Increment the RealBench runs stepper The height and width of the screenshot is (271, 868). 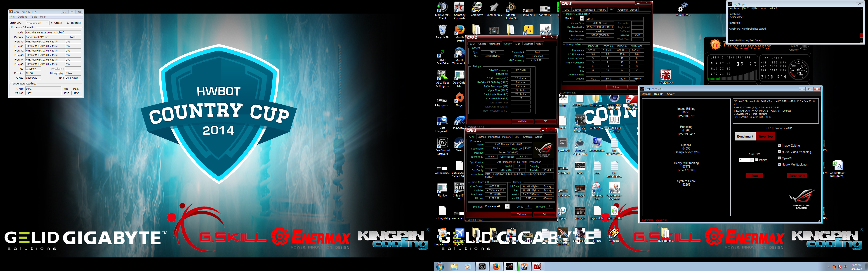[x=752, y=159]
